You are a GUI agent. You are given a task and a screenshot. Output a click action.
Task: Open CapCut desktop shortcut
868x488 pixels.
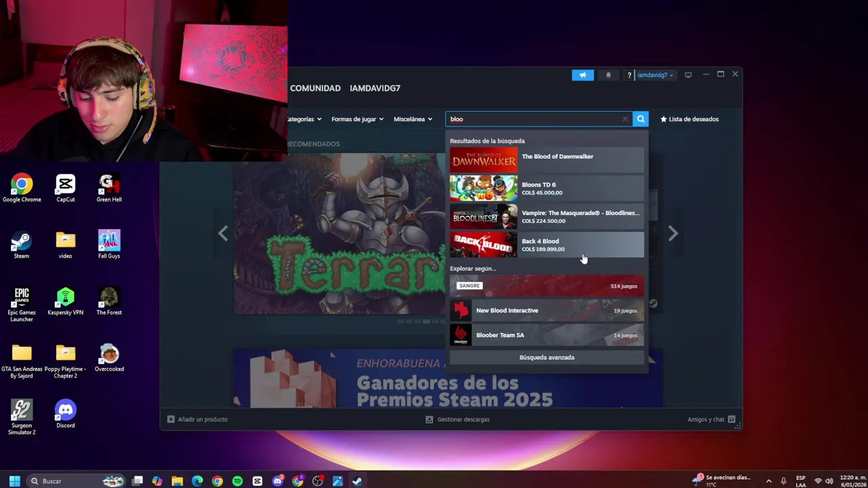(66, 188)
